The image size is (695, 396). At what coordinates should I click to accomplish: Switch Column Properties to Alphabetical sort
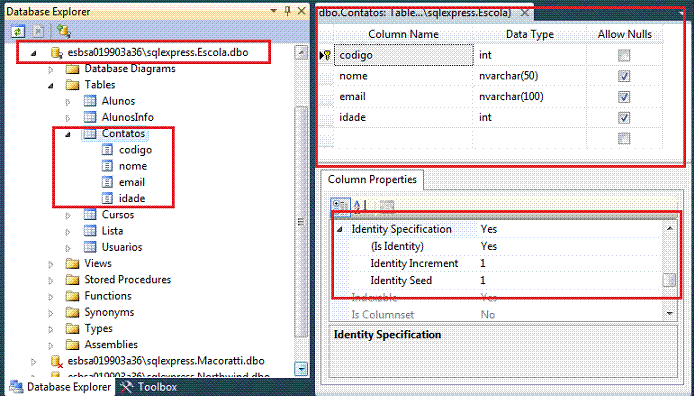360,206
